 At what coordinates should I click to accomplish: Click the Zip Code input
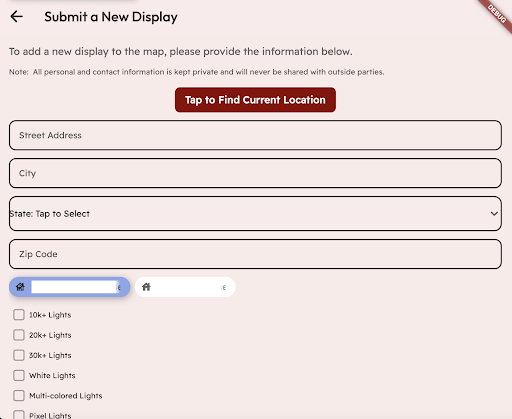[255, 254]
